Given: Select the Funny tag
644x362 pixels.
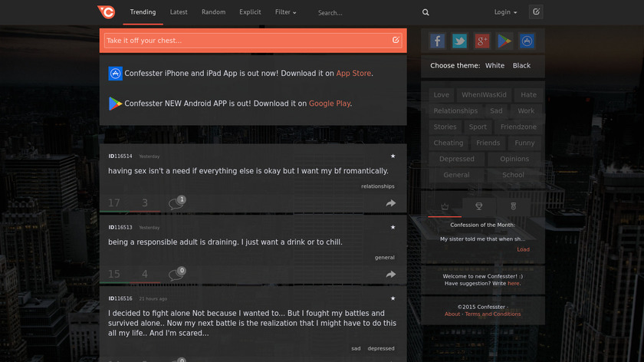Looking at the screenshot, I should tap(524, 143).
